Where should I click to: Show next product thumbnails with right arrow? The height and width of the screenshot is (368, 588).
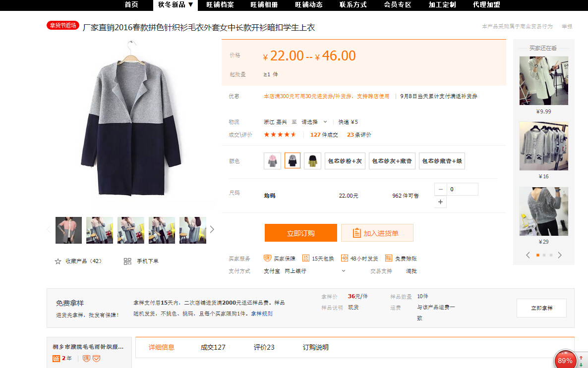click(212, 229)
